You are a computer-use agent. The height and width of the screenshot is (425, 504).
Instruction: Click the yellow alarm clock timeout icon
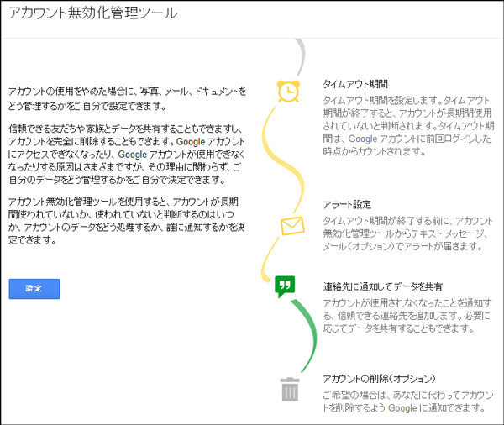pyautogui.click(x=288, y=91)
